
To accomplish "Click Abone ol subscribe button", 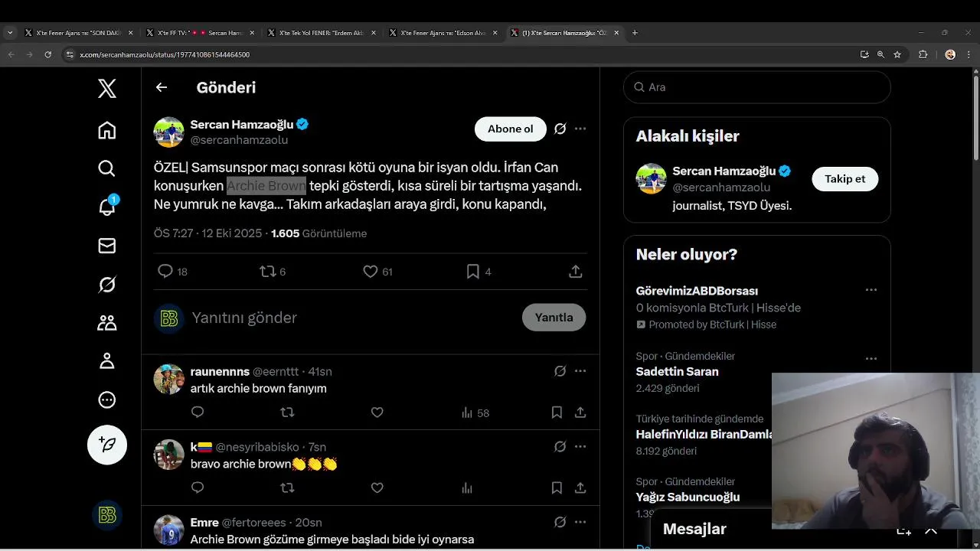I will click(x=511, y=129).
